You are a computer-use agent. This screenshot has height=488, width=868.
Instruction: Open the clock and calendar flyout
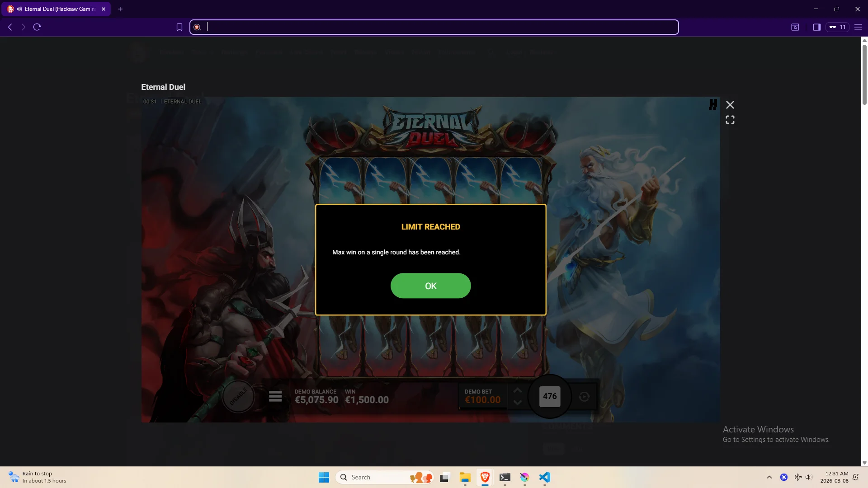tap(835, 477)
